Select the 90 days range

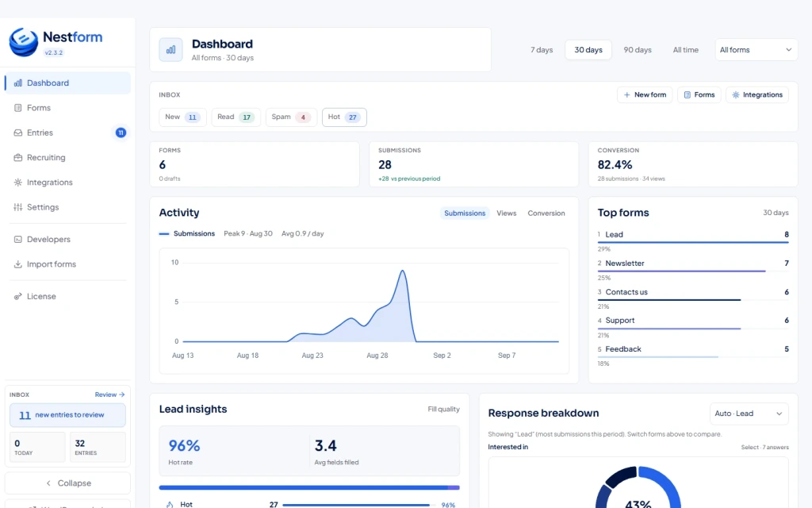638,50
